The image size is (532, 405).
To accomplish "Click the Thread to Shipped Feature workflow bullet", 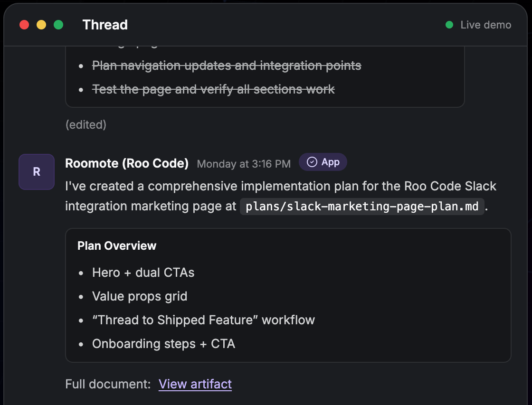I will [x=204, y=320].
